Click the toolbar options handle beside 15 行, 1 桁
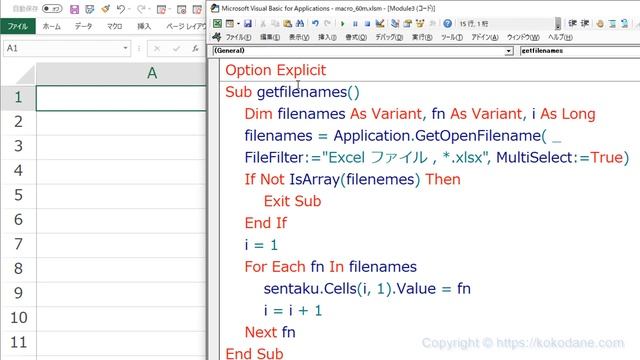Viewport: 640px width, 360px height. pyautogui.click(x=558, y=24)
